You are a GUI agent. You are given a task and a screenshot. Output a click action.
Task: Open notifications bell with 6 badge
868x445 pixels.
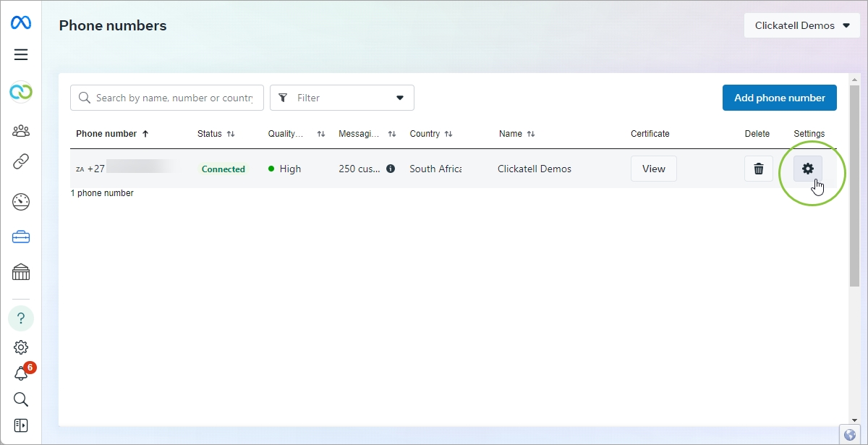pos(21,373)
